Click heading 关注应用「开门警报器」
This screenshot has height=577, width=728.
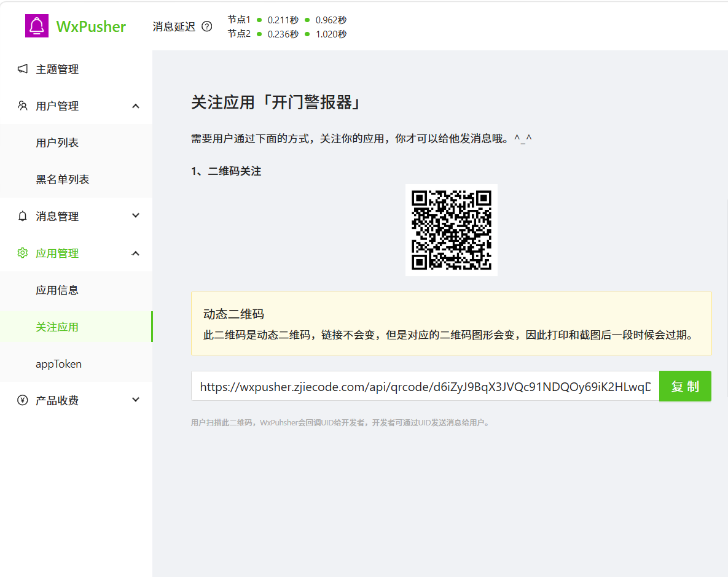click(277, 103)
